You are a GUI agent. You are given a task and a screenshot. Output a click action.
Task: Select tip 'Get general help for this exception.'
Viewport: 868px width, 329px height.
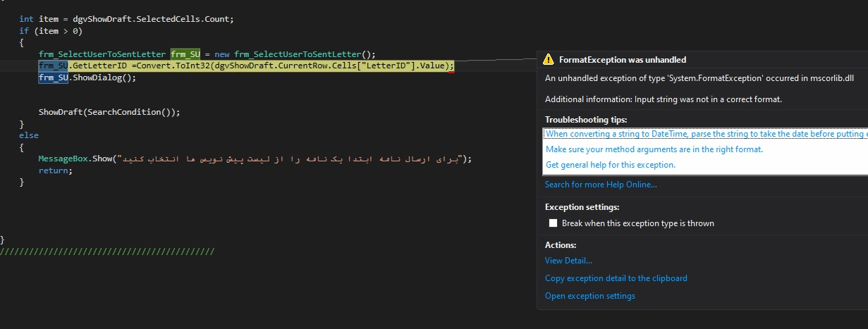click(x=611, y=165)
